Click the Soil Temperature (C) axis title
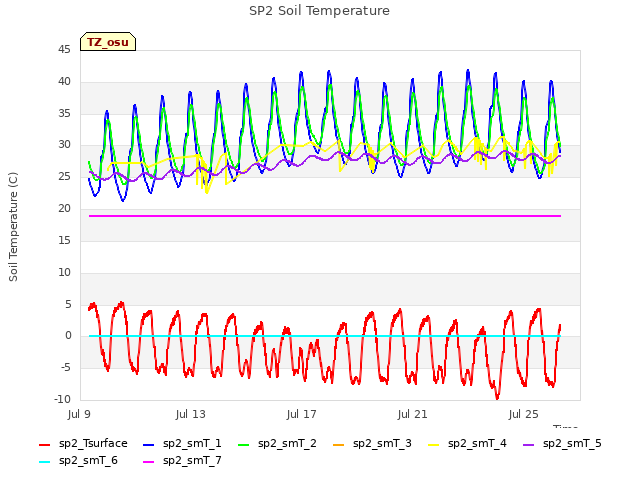 pos(13,227)
